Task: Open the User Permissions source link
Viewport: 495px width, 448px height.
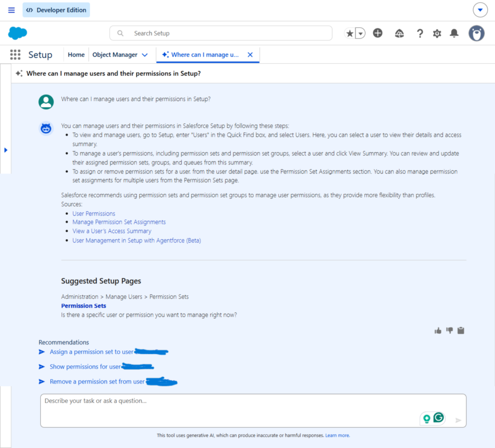Action: point(94,213)
